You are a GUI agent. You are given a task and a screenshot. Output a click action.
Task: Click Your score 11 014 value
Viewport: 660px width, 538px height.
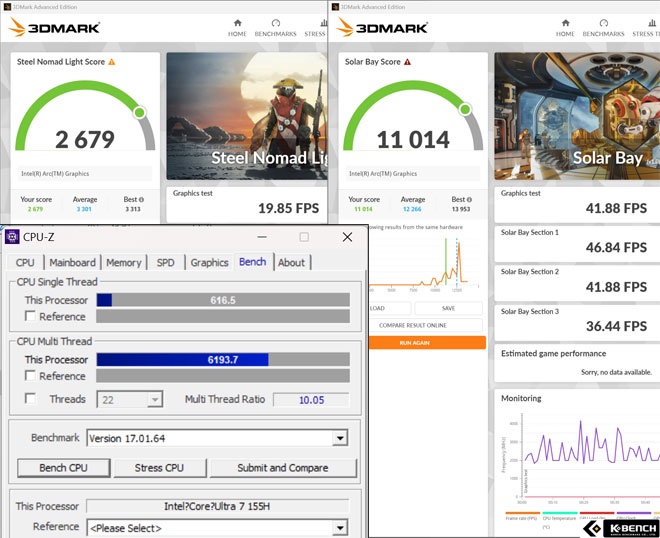pos(363,209)
